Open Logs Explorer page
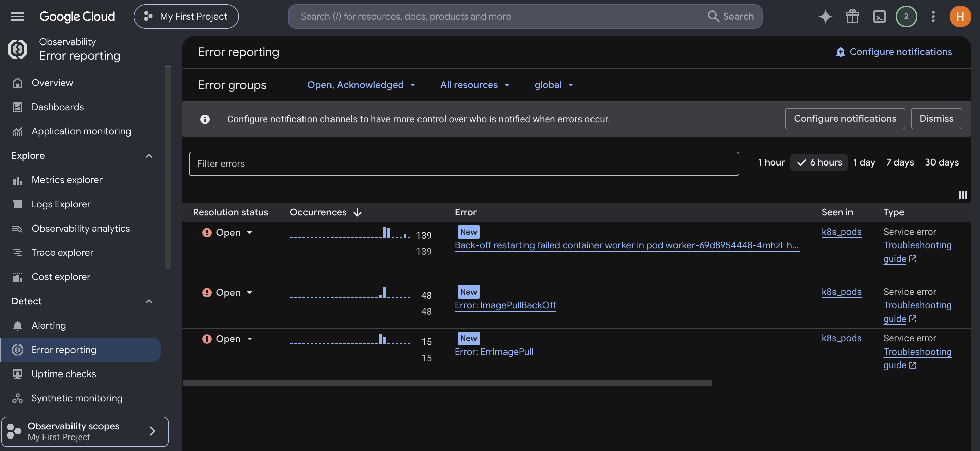 pos(61,204)
